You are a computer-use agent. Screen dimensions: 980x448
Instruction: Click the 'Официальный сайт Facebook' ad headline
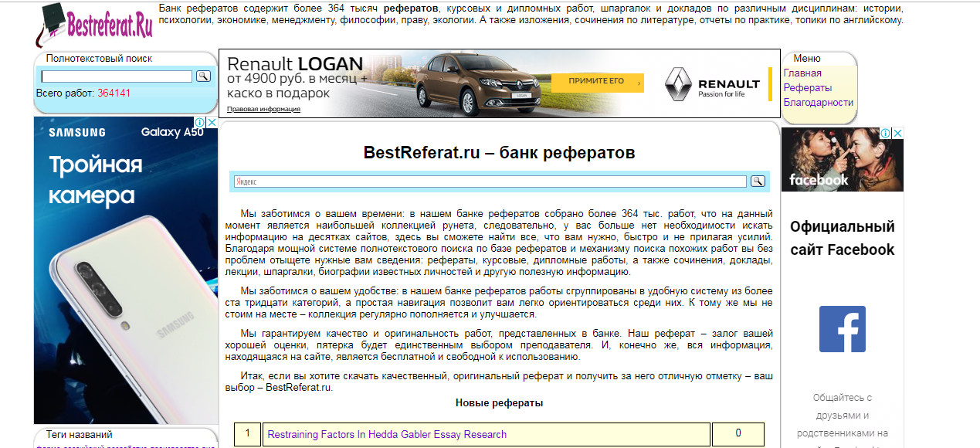point(843,238)
